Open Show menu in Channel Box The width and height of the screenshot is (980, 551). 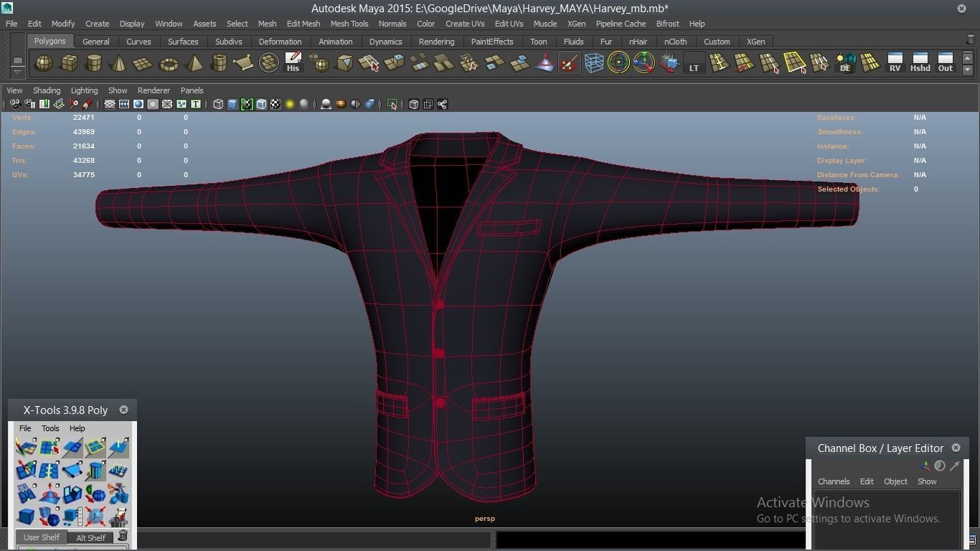pyautogui.click(x=927, y=481)
